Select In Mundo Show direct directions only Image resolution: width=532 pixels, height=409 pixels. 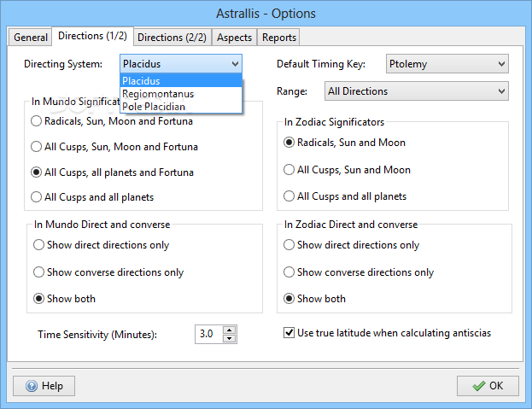click(x=101, y=245)
